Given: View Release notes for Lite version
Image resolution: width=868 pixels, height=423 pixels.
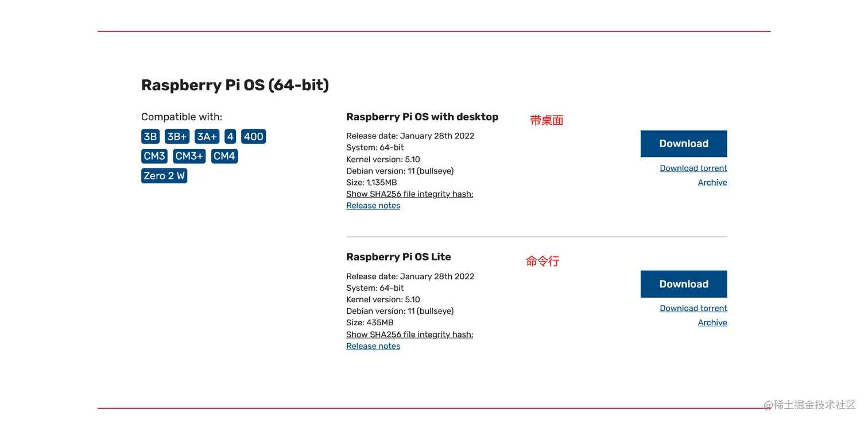Looking at the screenshot, I should coord(373,346).
